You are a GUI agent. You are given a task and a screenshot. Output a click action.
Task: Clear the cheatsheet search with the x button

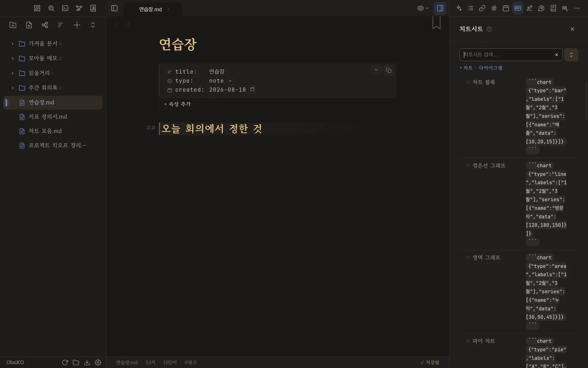pyautogui.click(x=556, y=54)
